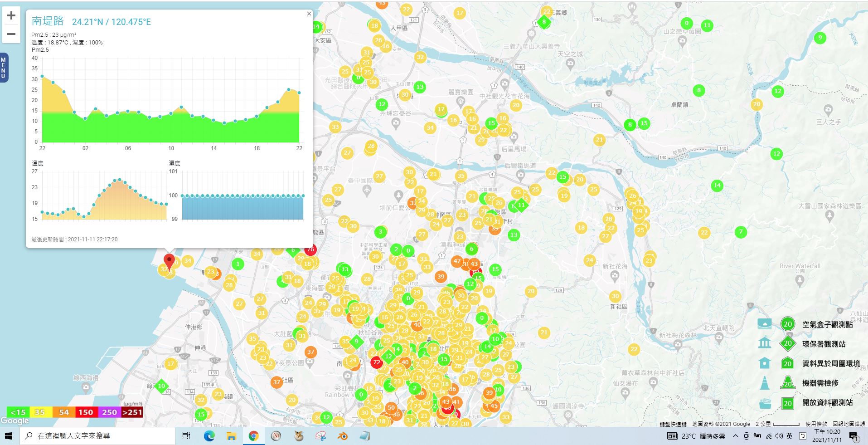
Task: Select green diamond 8 station near 三義鄉
Action: [544, 22]
